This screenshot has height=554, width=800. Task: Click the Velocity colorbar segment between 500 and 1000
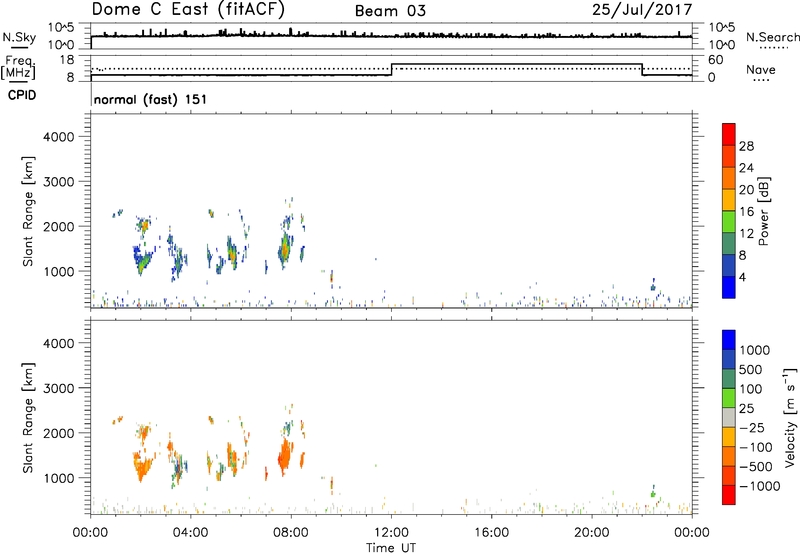point(729,360)
